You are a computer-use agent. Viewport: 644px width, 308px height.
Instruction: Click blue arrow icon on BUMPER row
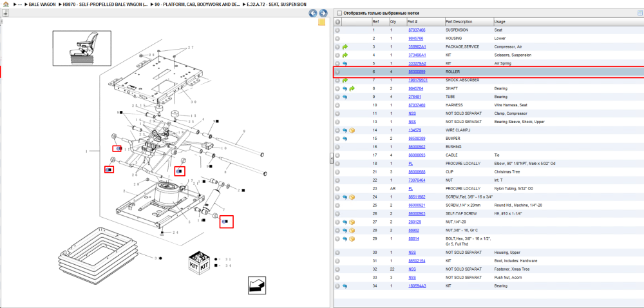tap(345, 139)
